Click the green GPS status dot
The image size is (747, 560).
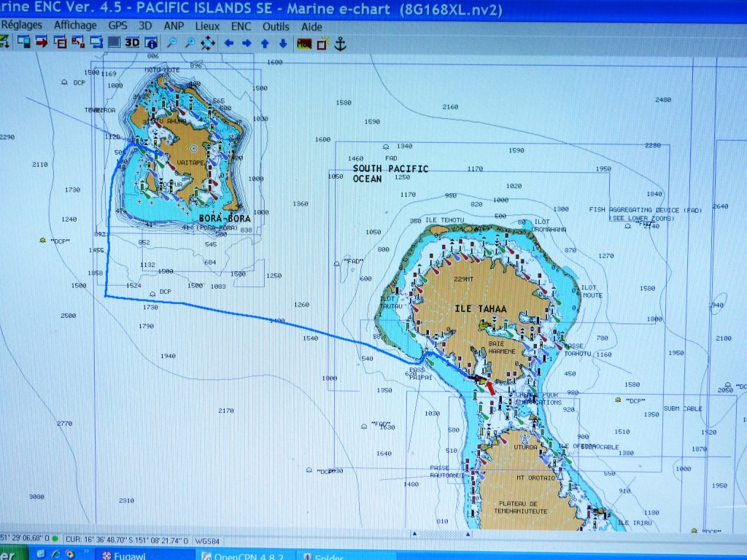[55, 538]
